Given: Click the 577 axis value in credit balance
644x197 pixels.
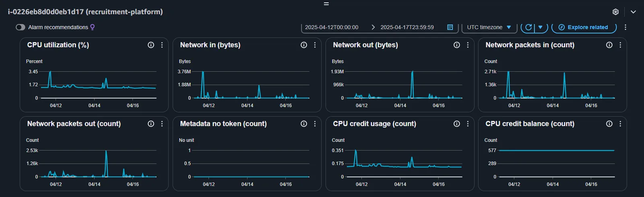Looking at the screenshot, I should tap(492, 150).
